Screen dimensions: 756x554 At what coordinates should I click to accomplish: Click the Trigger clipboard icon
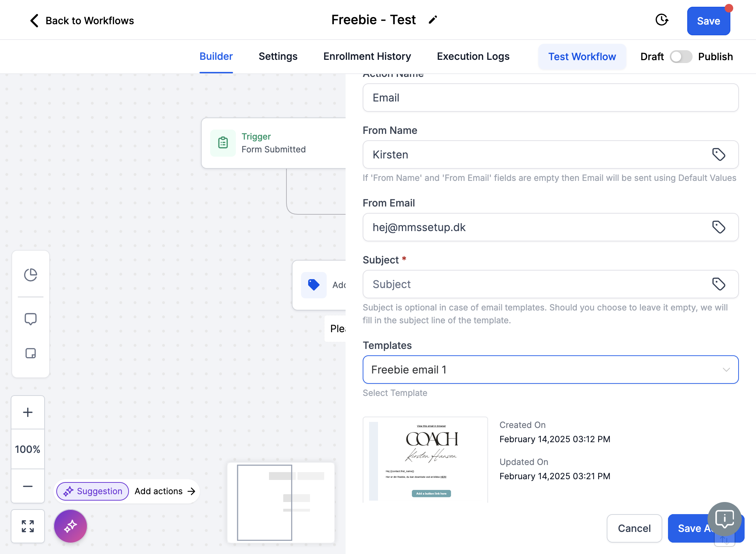click(x=223, y=143)
